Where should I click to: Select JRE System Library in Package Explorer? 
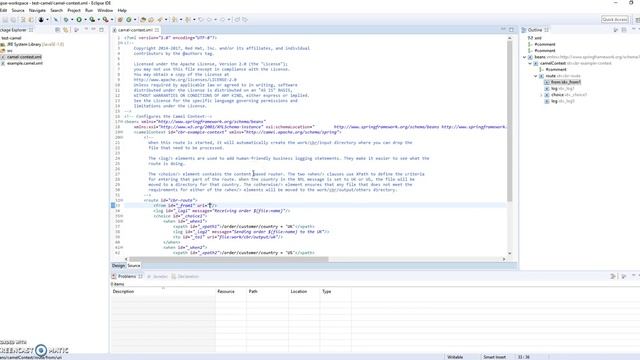tap(32, 44)
